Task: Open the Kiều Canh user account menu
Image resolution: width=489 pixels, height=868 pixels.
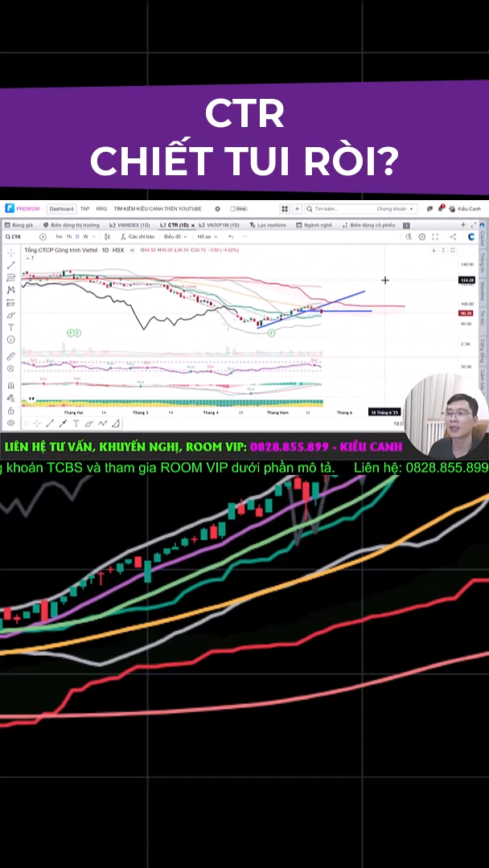Action: tap(465, 209)
